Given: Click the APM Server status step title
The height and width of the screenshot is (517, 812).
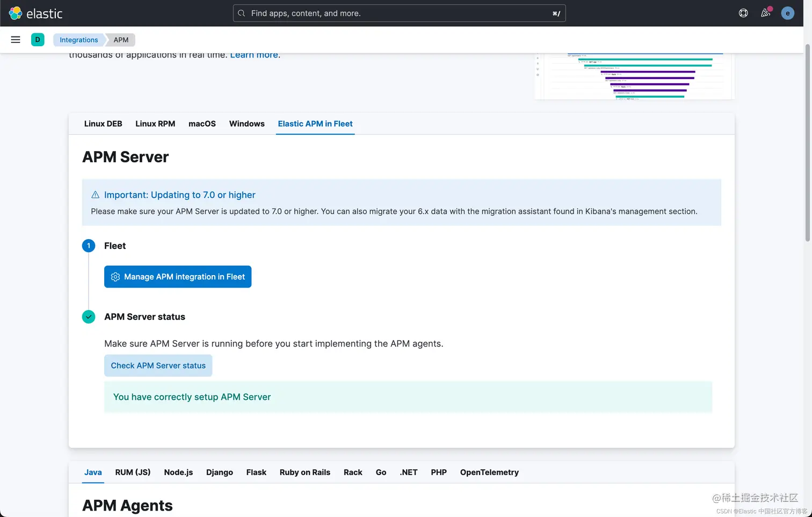Looking at the screenshot, I should 144,317.
